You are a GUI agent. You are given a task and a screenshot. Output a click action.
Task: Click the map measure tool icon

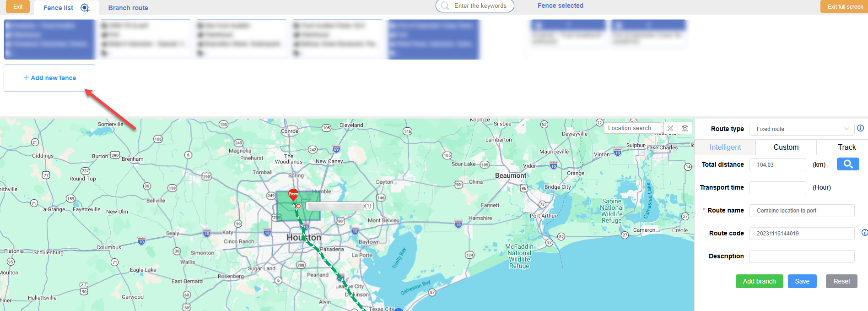pyautogui.click(x=670, y=128)
